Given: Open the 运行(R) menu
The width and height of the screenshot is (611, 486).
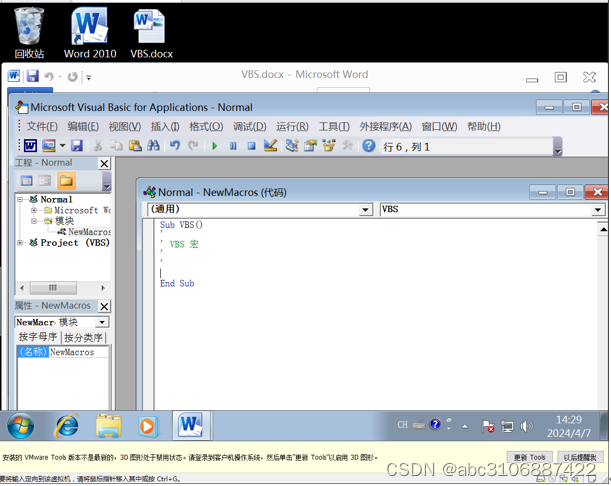Looking at the screenshot, I should (x=292, y=127).
